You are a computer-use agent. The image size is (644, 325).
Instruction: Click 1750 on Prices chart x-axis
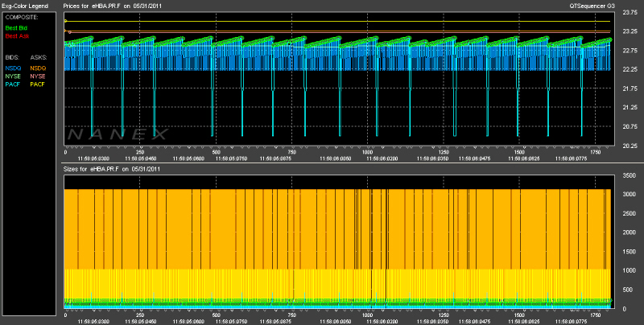pos(596,152)
